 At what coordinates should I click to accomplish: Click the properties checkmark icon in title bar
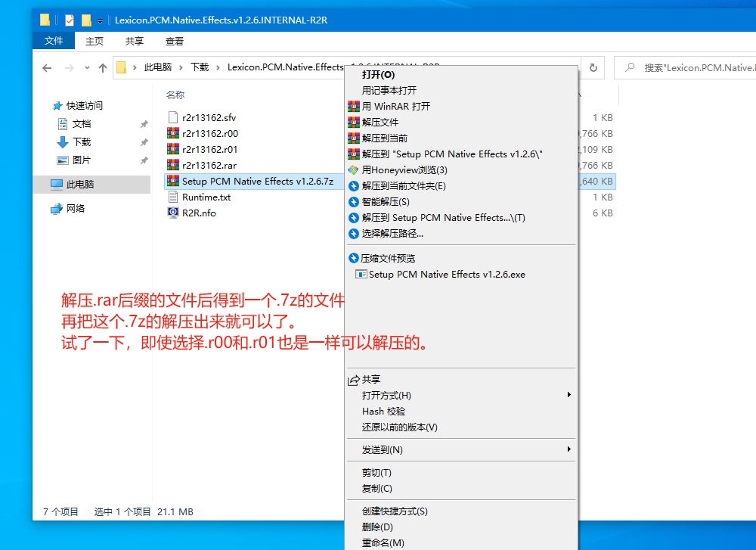point(70,20)
